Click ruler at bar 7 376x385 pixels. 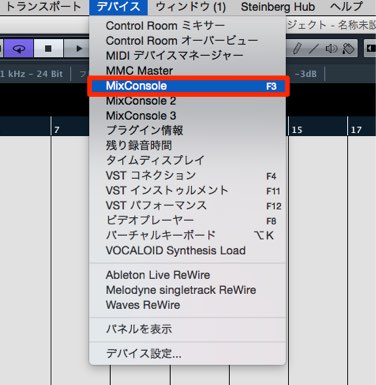tap(57, 130)
